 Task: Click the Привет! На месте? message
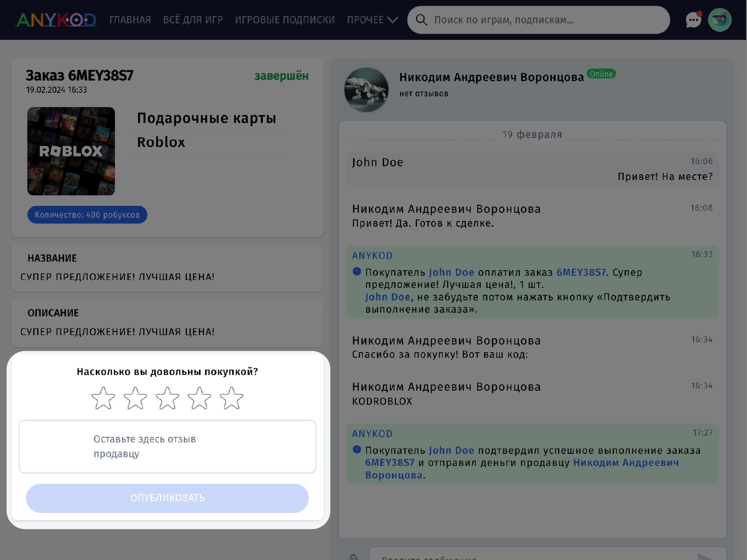665,177
